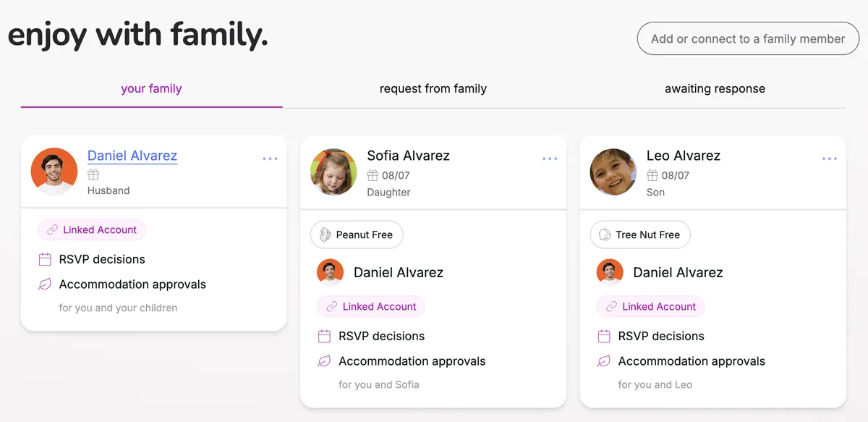Click the Leo Alvarez name heading

click(684, 156)
